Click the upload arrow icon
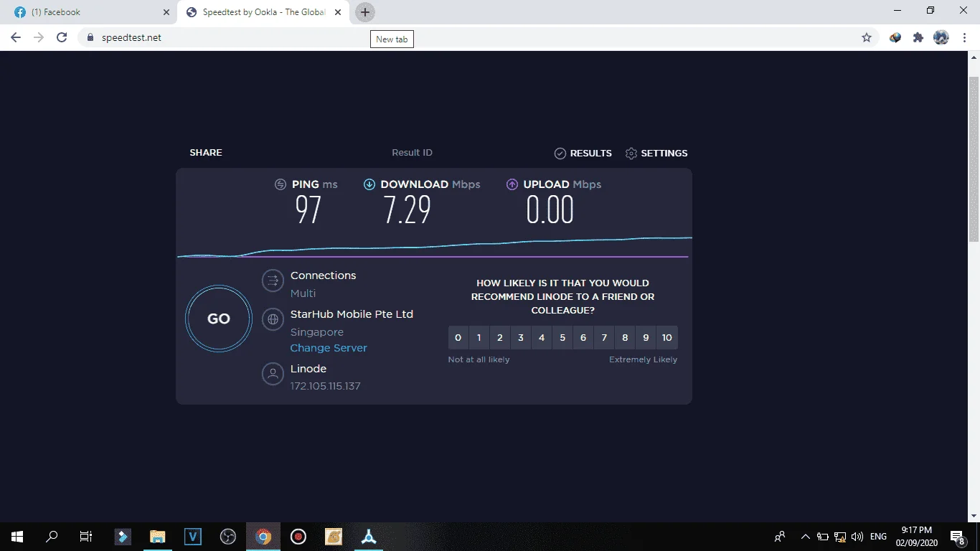The height and width of the screenshot is (551, 980). coord(512,184)
